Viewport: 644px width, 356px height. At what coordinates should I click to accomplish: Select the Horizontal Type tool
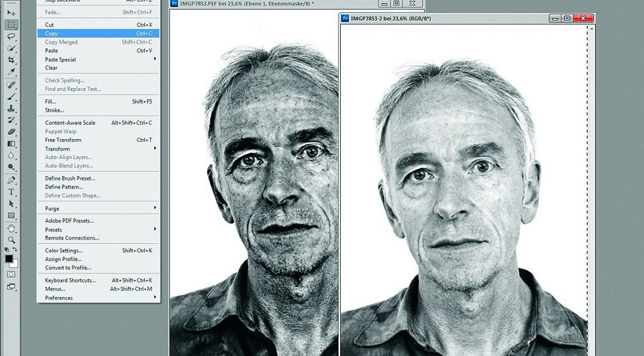pos(11,192)
